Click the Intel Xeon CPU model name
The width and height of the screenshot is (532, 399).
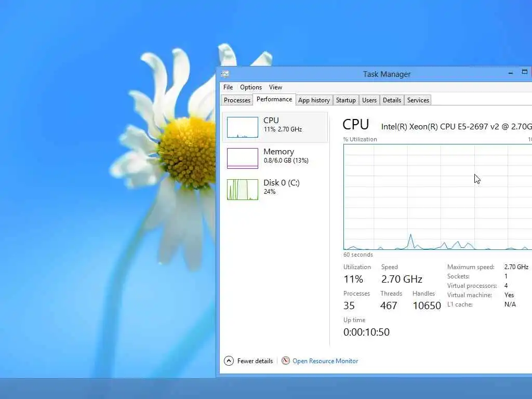[x=457, y=127]
